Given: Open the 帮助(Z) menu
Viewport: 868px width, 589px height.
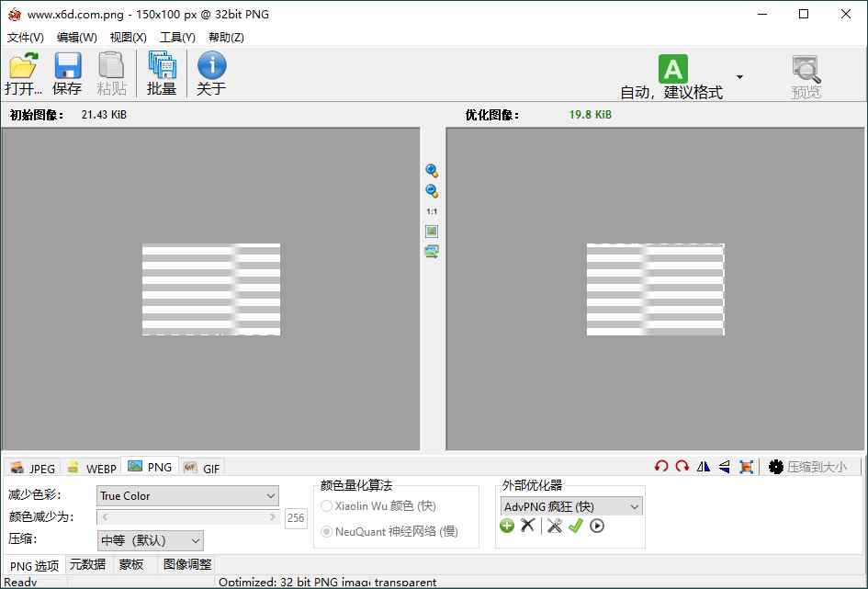Looking at the screenshot, I should 226,37.
